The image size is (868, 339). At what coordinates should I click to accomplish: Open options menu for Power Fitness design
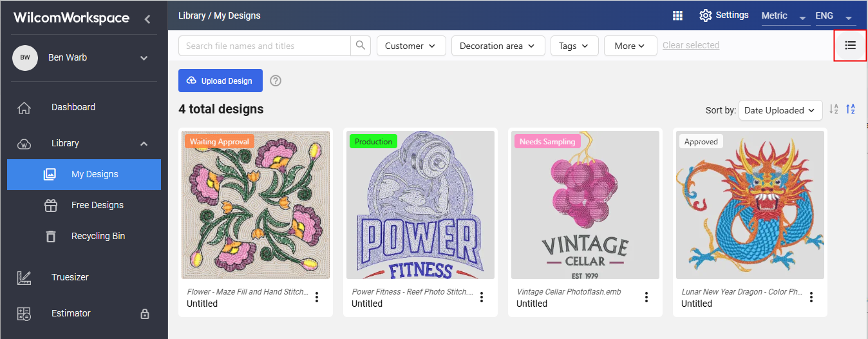(x=482, y=297)
